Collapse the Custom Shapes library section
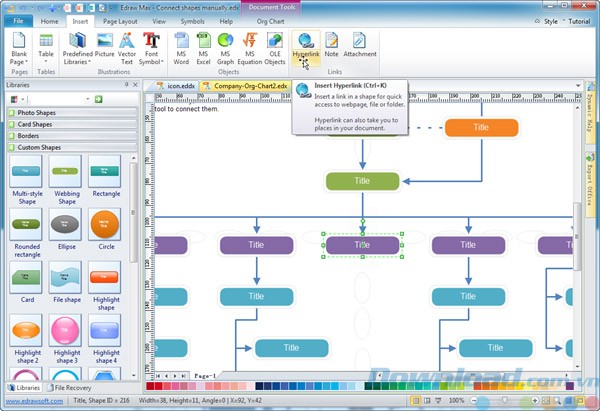This screenshot has width=600, height=411. 70,147
